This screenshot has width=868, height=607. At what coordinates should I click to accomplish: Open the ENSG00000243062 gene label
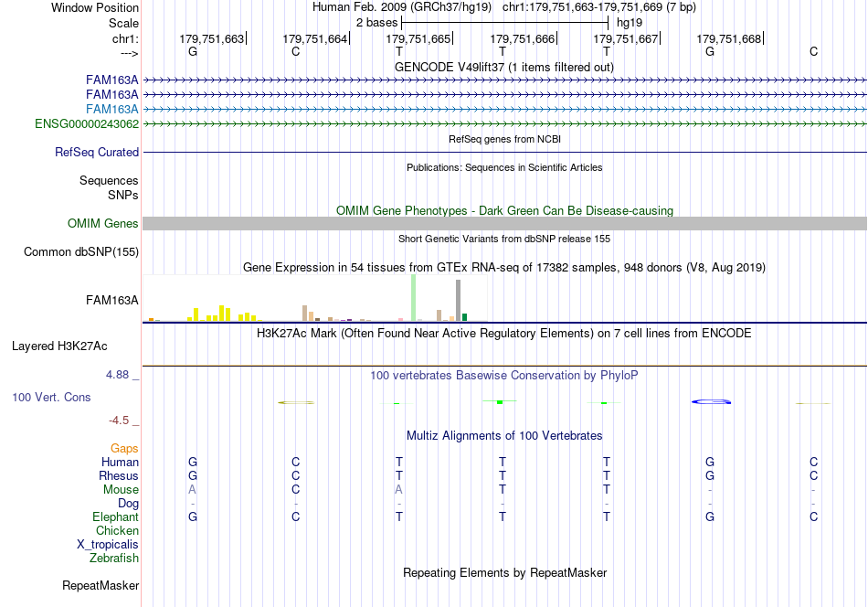coord(87,124)
